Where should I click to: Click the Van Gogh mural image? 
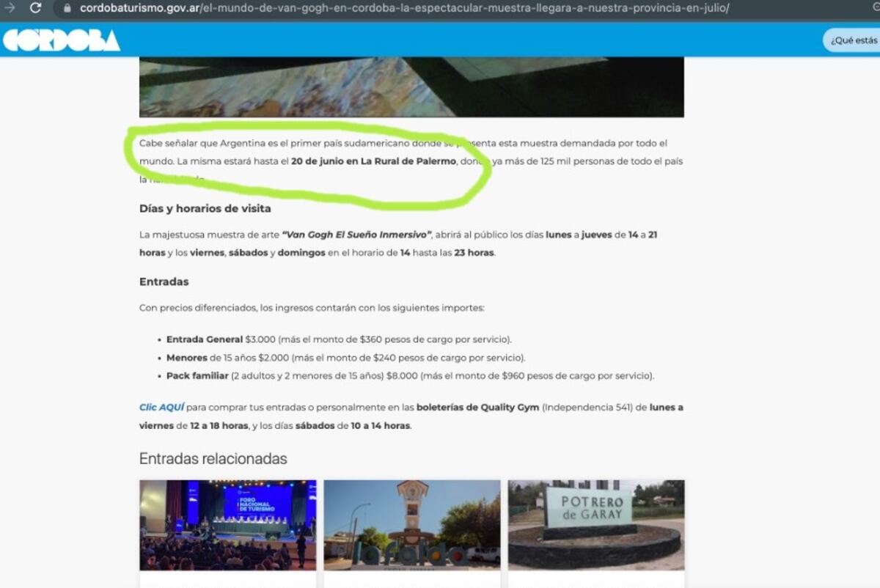tap(411, 87)
